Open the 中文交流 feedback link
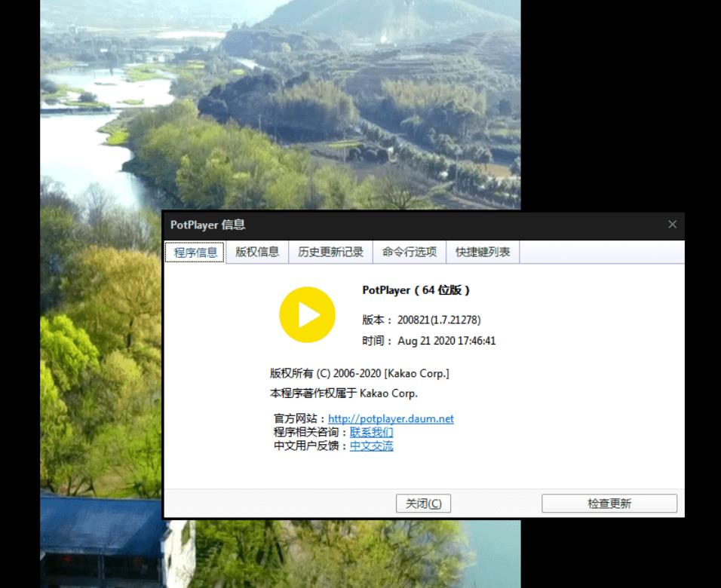The height and width of the screenshot is (588, 721). coord(370,446)
